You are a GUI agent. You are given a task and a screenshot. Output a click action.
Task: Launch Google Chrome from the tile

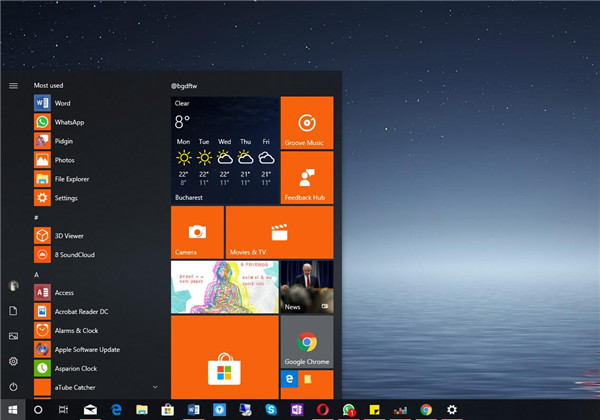tap(307, 342)
